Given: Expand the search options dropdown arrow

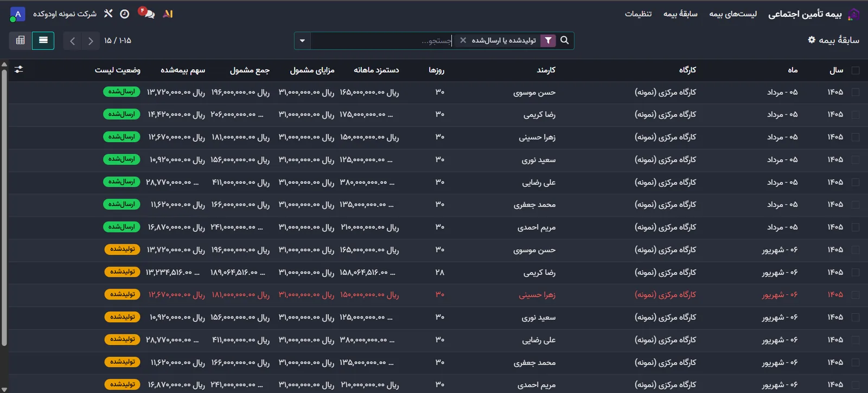Looking at the screenshot, I should pos(302,40).
